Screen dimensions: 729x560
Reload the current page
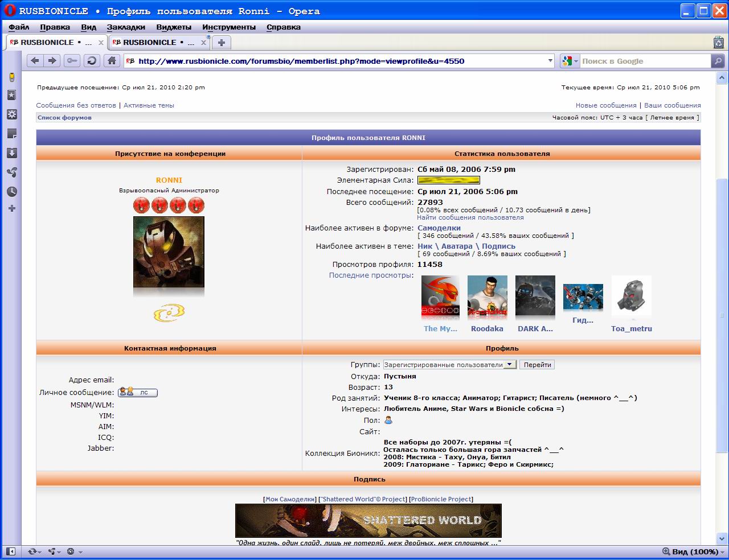click(92, 61)
